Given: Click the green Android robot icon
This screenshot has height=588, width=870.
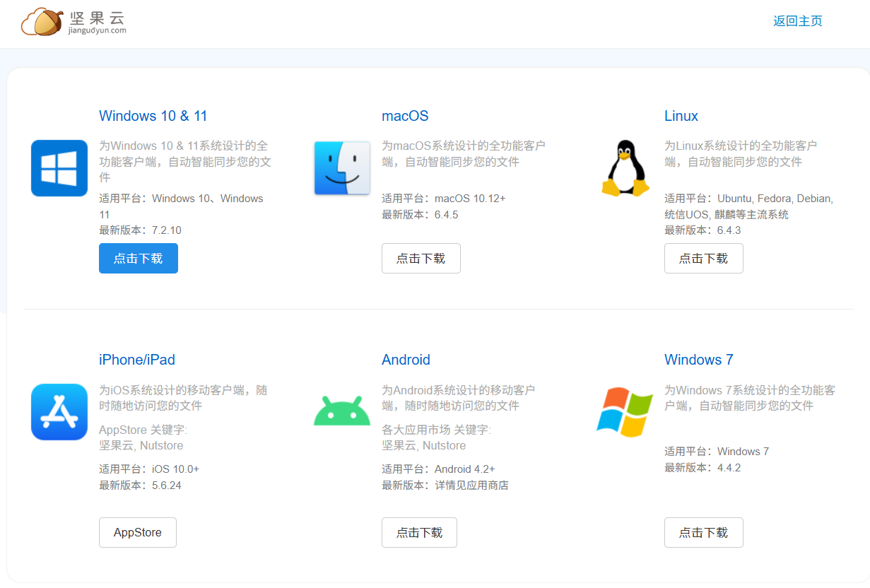Looking at the screenshot, I should tap(342, 411).
